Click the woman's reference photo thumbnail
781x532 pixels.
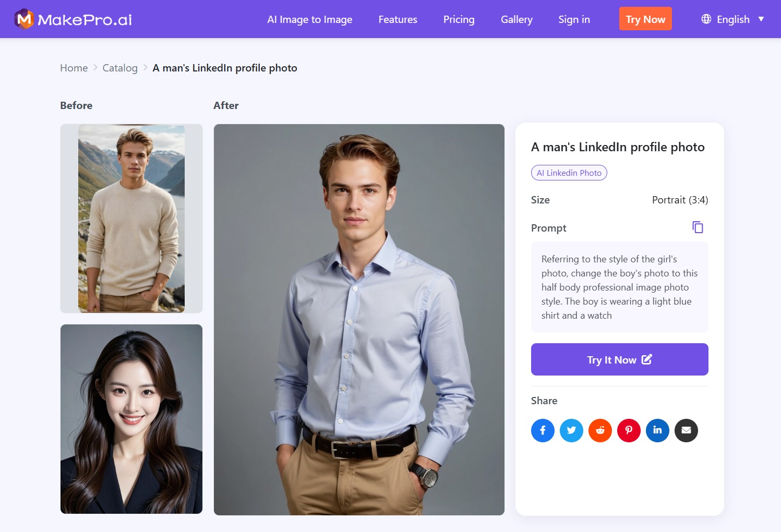coord(131,419)
